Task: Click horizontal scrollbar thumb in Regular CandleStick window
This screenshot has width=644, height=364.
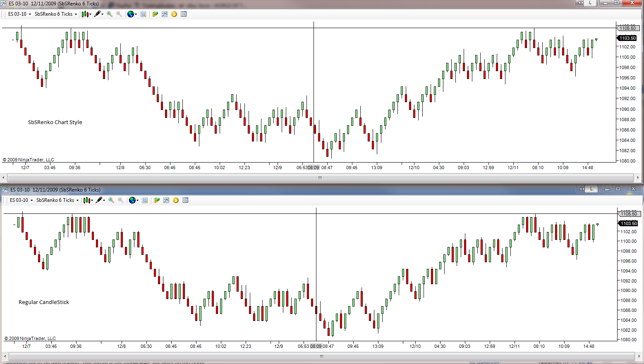Action: click(x=322, y=356)
